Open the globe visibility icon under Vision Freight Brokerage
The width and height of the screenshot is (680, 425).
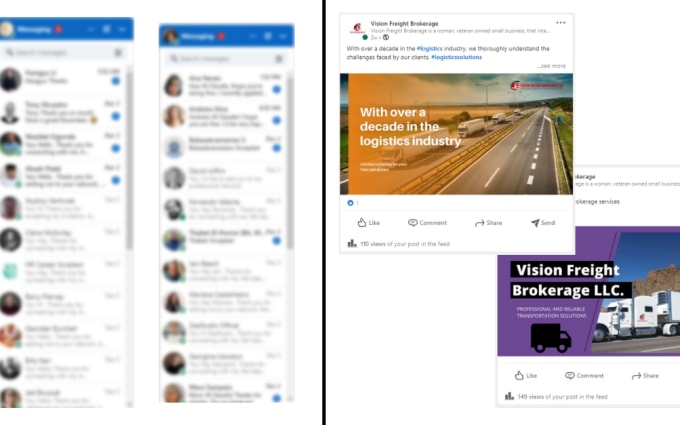pos(386,38)
